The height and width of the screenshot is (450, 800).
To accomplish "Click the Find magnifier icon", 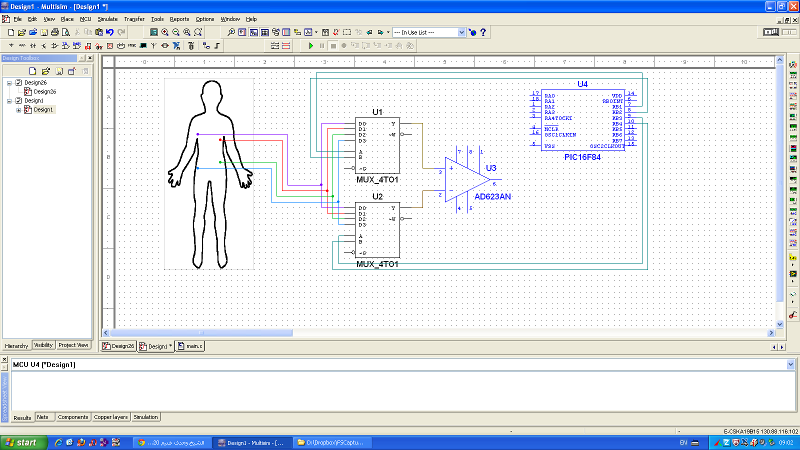I will [231, 32].
